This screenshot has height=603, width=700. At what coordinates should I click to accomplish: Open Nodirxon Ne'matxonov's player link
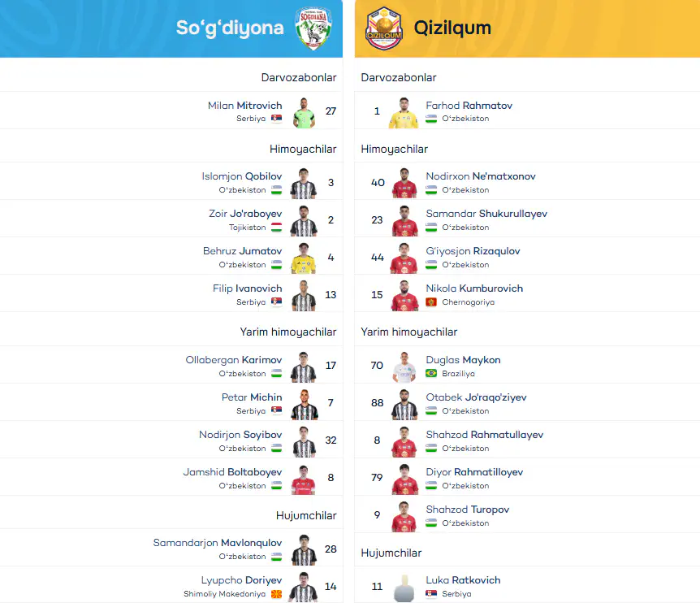pyautogui.click(x=481, y=176)
